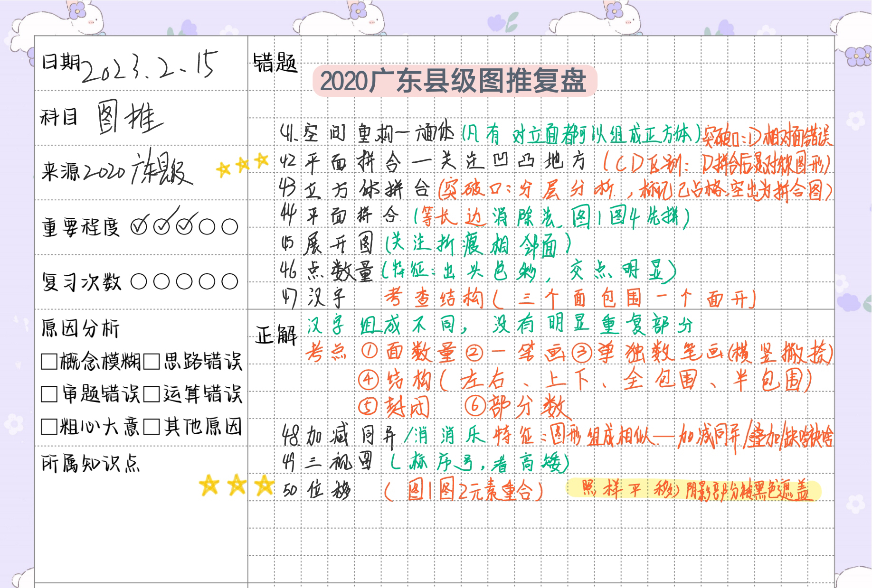The image size is (872, 588).
Task: Click the orange 图1图2元素重合 remark
Action: (464, 490)
